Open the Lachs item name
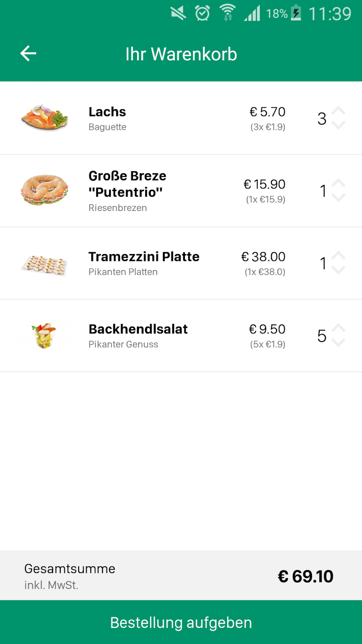 click(107, 112)
